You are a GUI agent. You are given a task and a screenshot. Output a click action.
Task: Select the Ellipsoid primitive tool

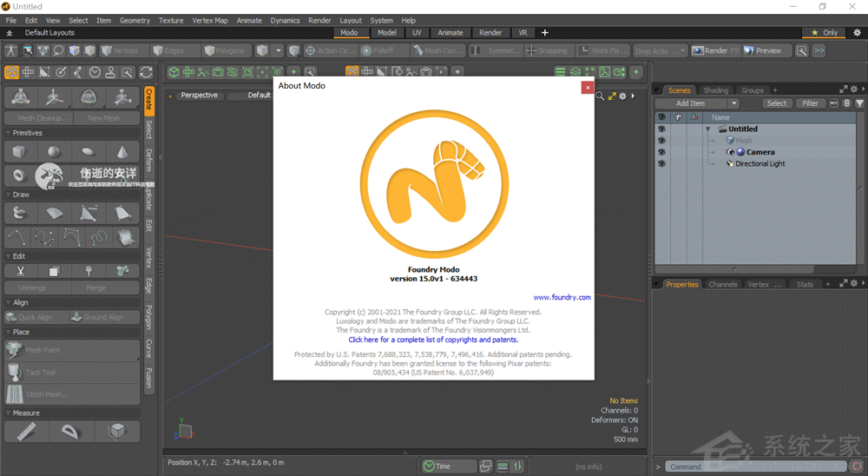(x=88, y=152)
